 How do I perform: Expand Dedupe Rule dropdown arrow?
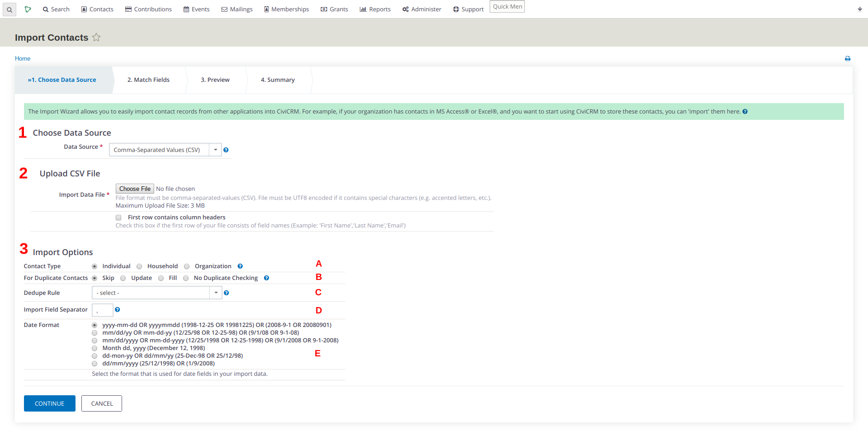coord(216,293)
